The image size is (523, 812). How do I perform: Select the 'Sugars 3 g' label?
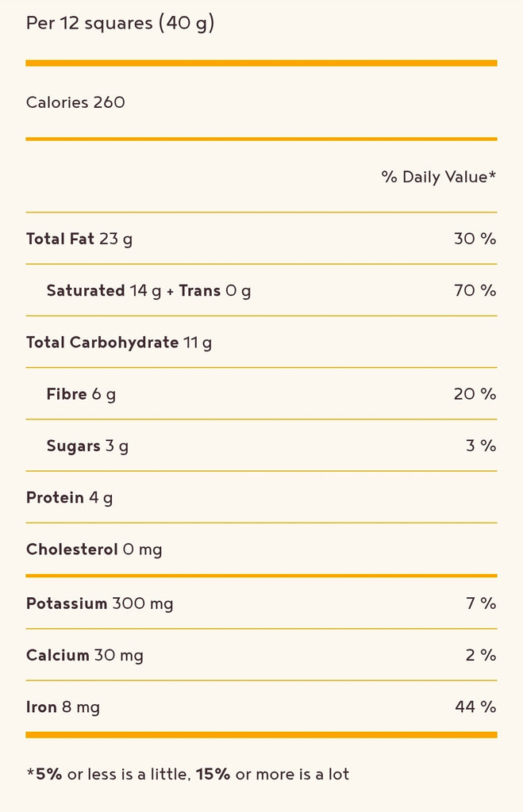coord(87,446)
